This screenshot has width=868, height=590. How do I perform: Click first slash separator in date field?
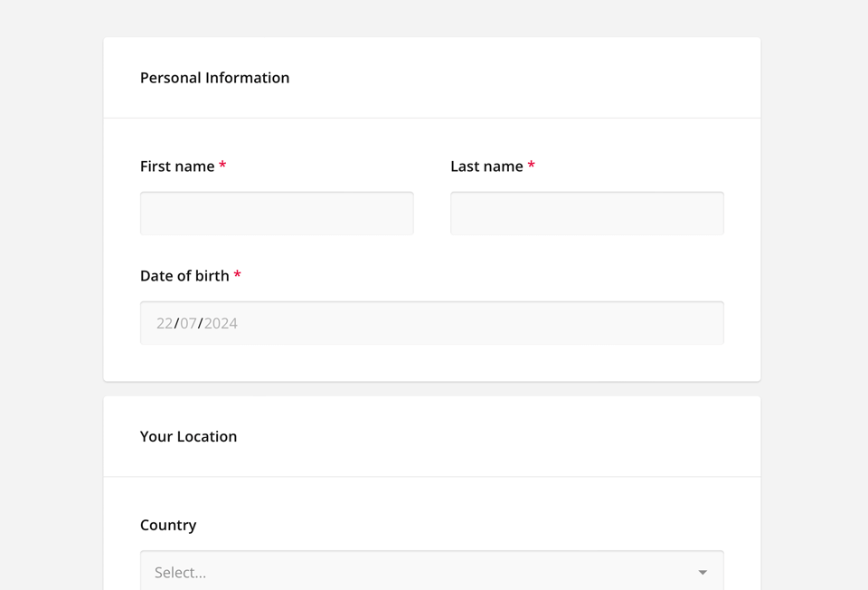point(176,323)
